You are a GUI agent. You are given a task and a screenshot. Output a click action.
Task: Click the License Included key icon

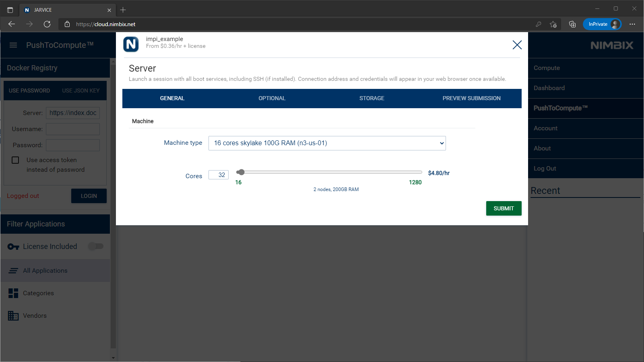click(13, 247)
